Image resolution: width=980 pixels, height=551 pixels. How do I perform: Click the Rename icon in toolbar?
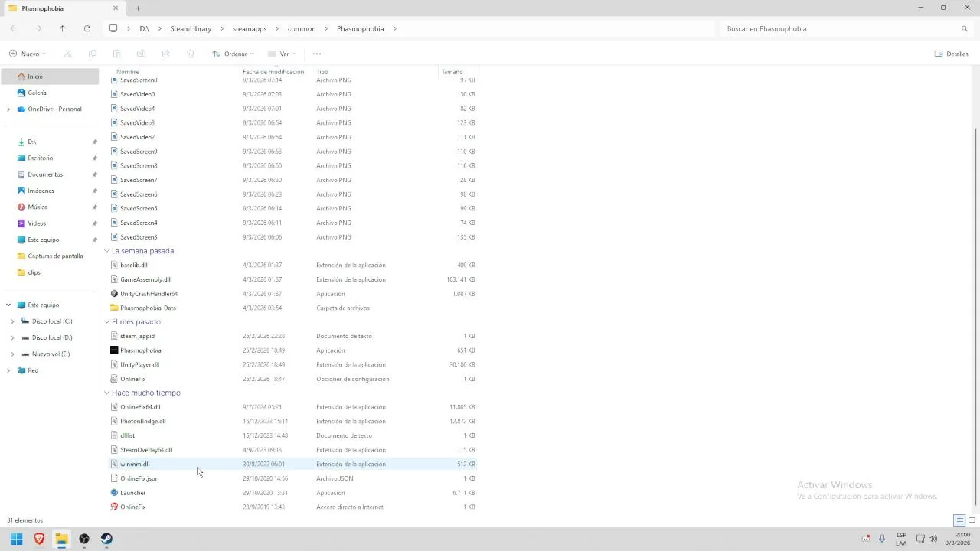[141, 54]
